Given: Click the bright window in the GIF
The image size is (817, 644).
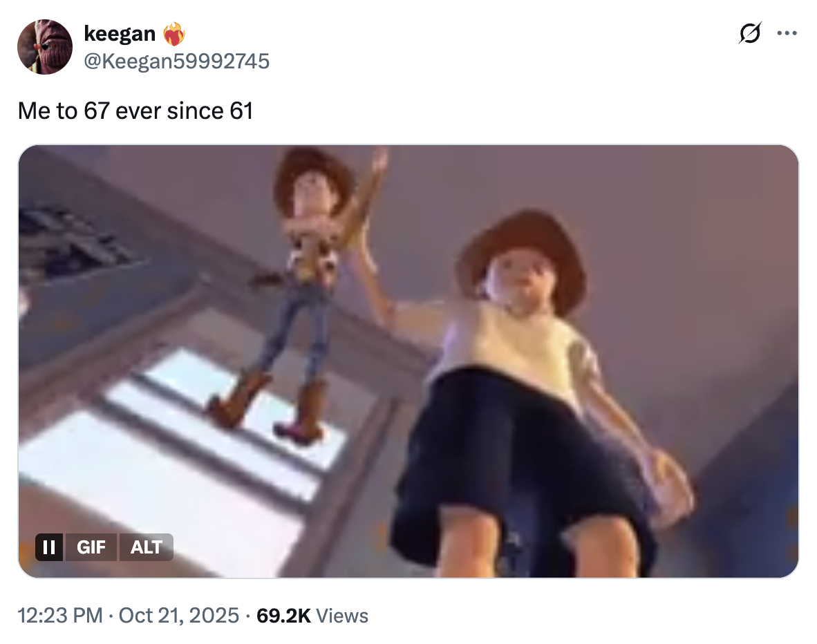Looking at the screenshot, I should pos(172,459).
